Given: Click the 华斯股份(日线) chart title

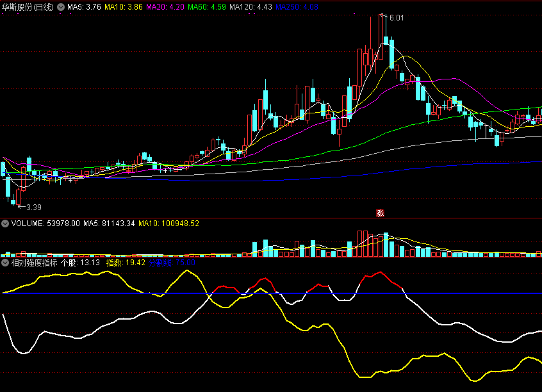Looking at the screenshot, I should (28, 7).
